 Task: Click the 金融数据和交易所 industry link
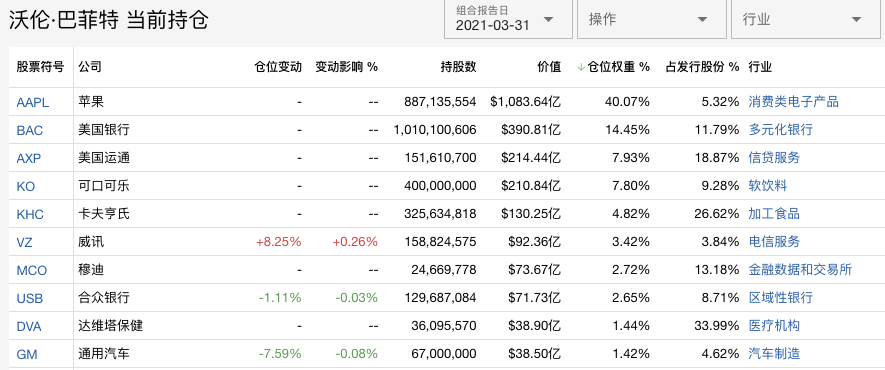pos(800,270)
